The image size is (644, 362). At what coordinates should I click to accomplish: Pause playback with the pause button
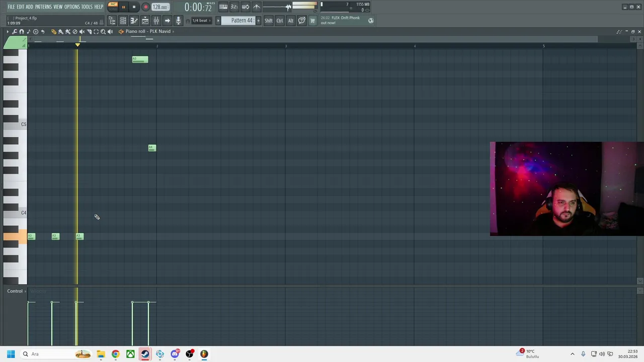[x=123, y=7]
